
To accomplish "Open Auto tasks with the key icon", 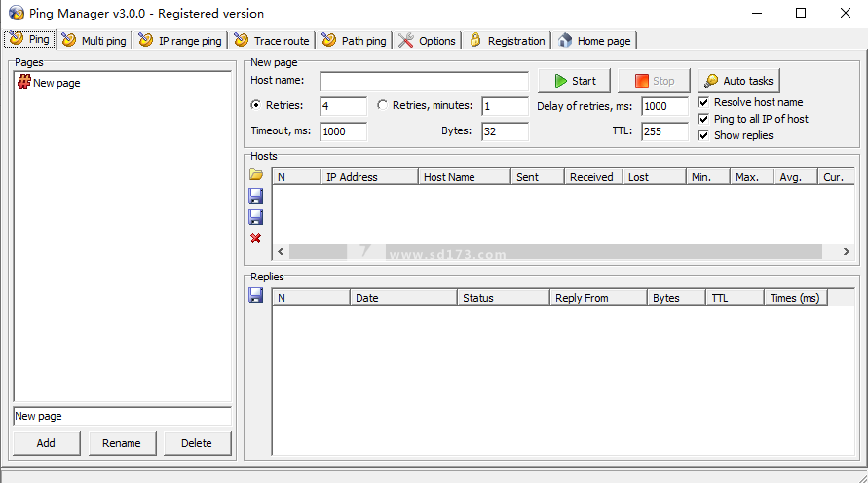I will point(738,81).
